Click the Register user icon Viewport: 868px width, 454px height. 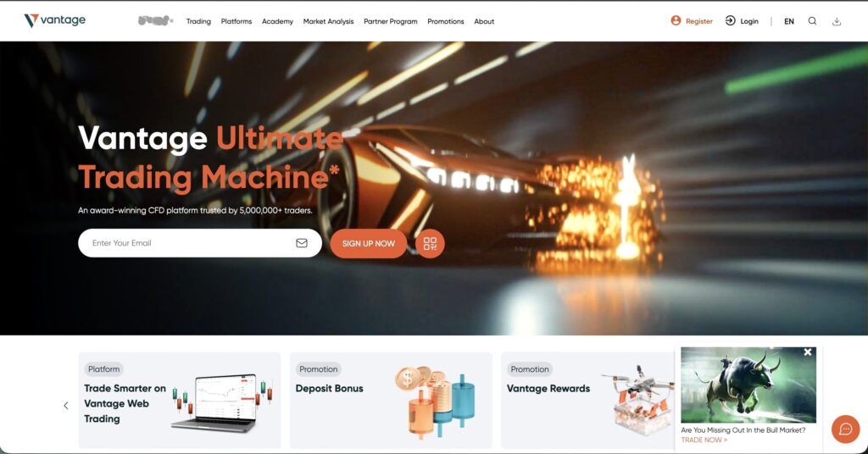tap(676, 20)
